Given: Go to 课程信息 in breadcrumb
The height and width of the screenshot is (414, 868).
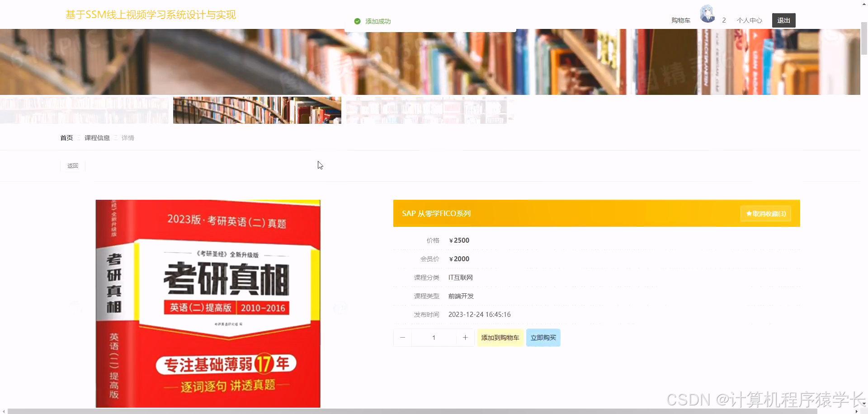Looking at the screenshot, I should (97, 138).
